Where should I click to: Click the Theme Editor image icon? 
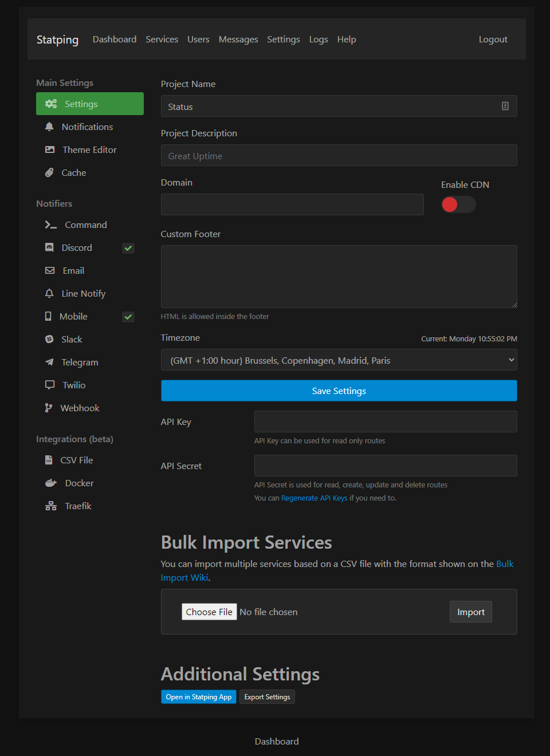point(50,149)
